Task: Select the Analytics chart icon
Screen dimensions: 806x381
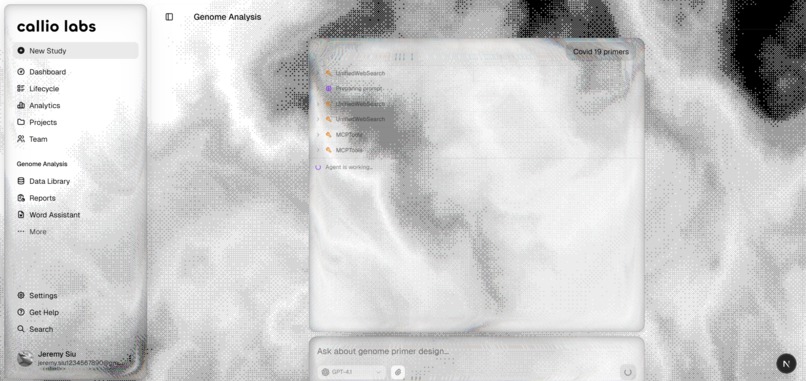Action: click(x=21, y=105)
